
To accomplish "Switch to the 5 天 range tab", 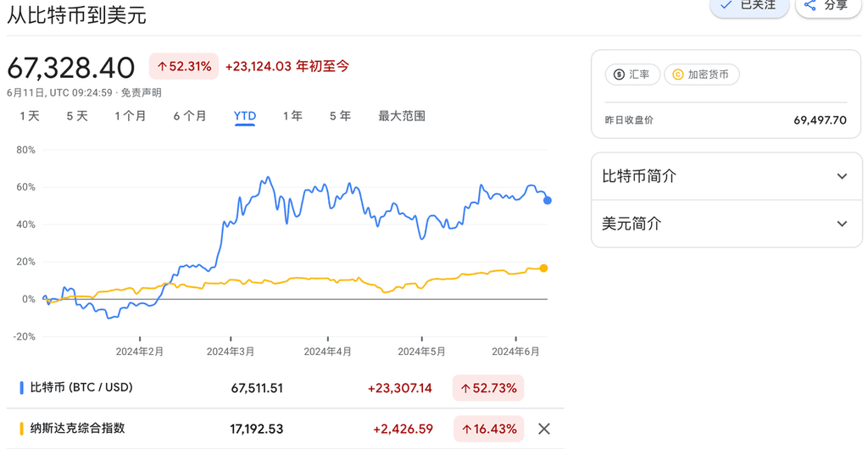I will point(77,116).
